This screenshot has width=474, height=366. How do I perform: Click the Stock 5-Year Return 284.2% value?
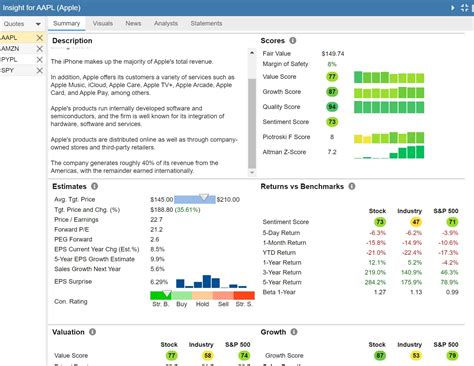(375, 282)
